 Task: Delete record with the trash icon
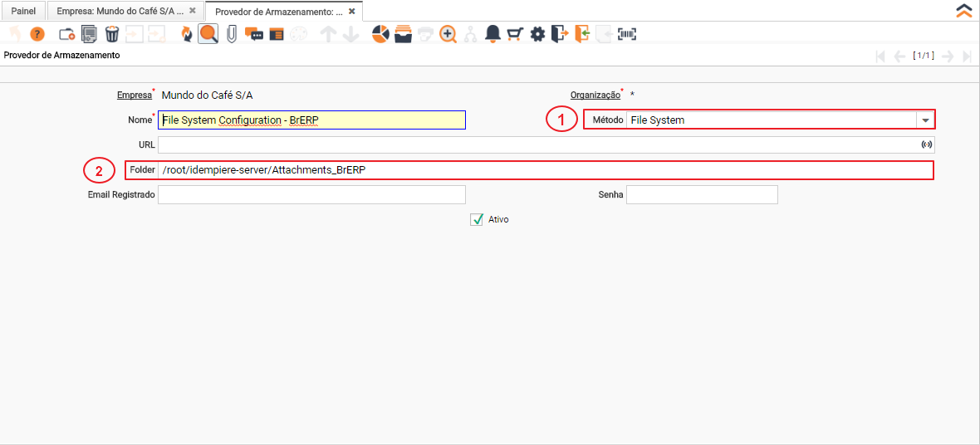[112, 34]
